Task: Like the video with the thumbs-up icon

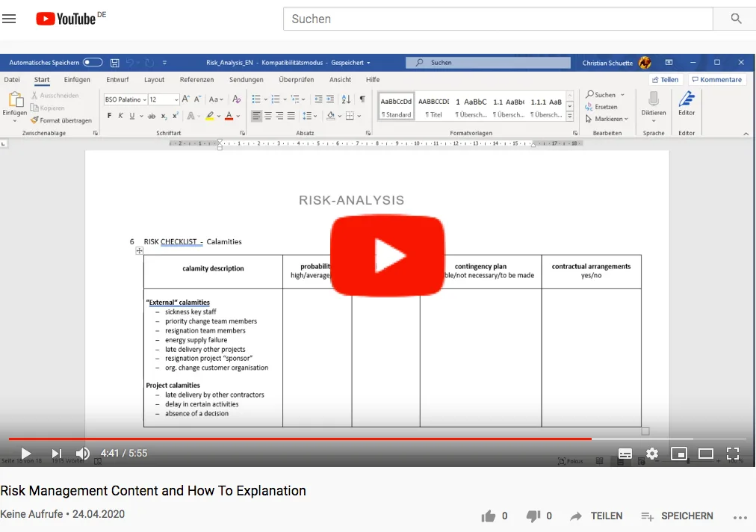Action: pyautogui.click(x=488, y=516)
